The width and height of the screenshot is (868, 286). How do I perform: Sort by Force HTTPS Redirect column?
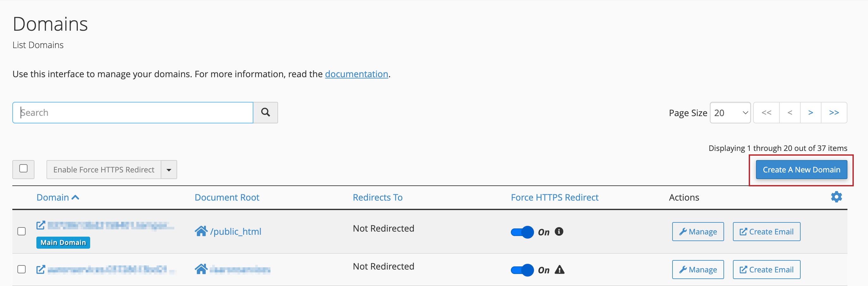(554, 197)
